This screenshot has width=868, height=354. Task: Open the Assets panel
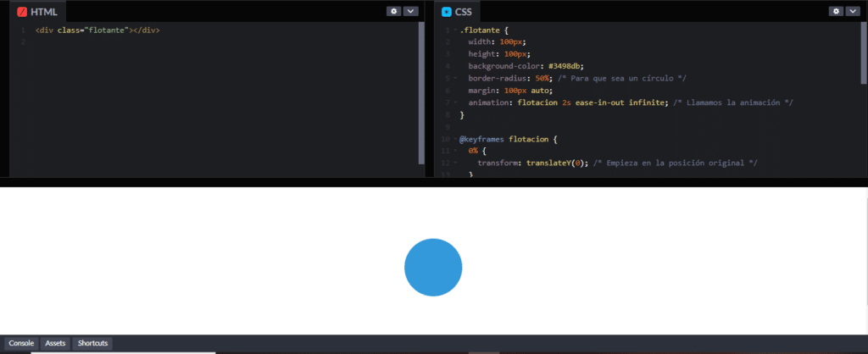(55, 343)
